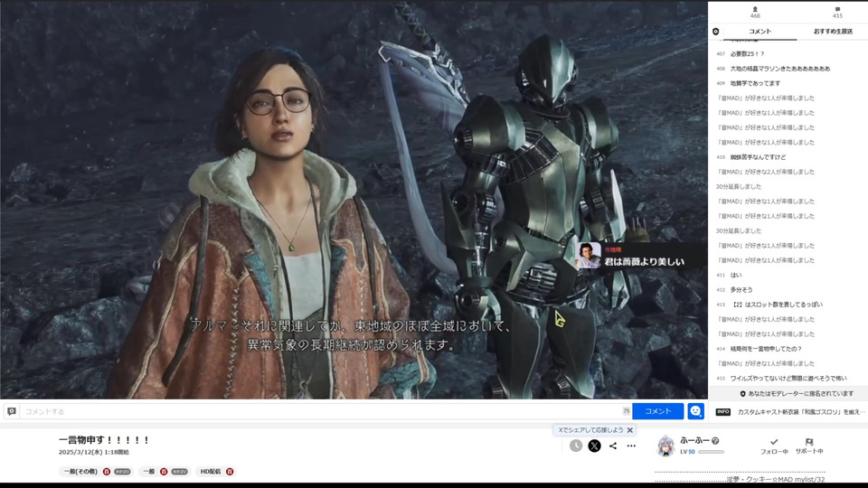Open the three-dot more menu
Image resolution: width=868 pixels, height=488 pixels.
(632, 446)
